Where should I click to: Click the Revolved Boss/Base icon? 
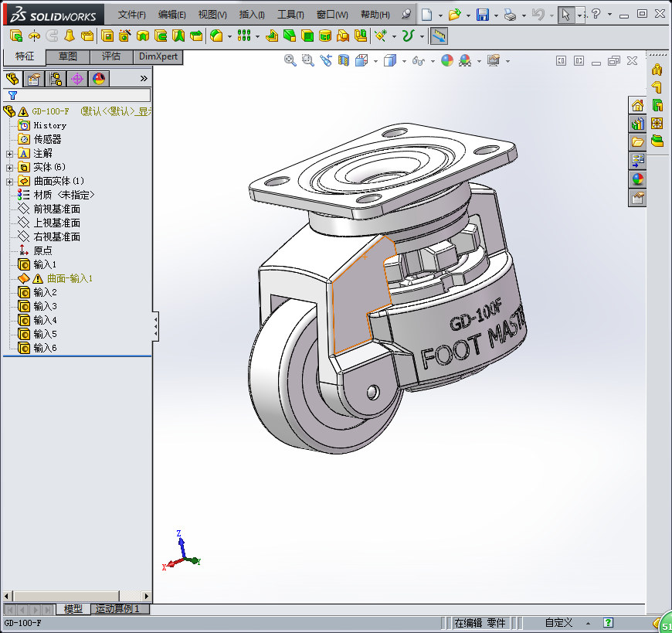click(x=34, y=36)
